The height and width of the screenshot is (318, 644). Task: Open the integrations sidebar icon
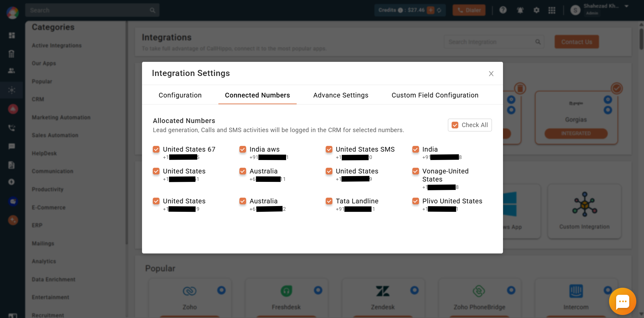click(x=12, y=90)
